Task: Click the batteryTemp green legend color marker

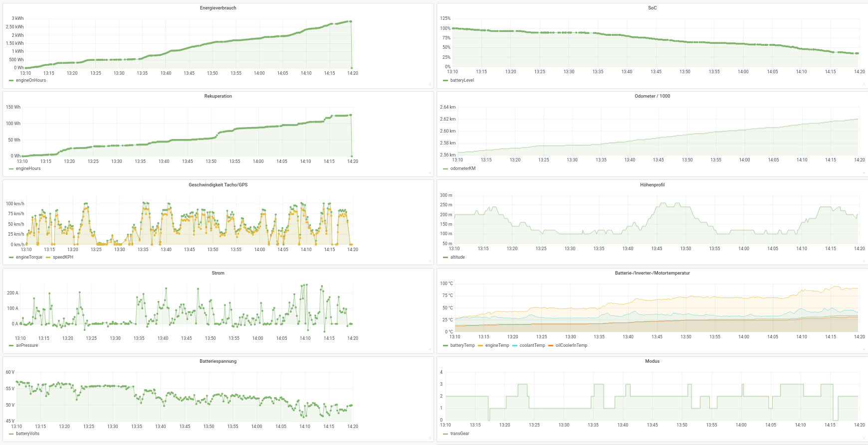Action: click(x=445, y=345)
